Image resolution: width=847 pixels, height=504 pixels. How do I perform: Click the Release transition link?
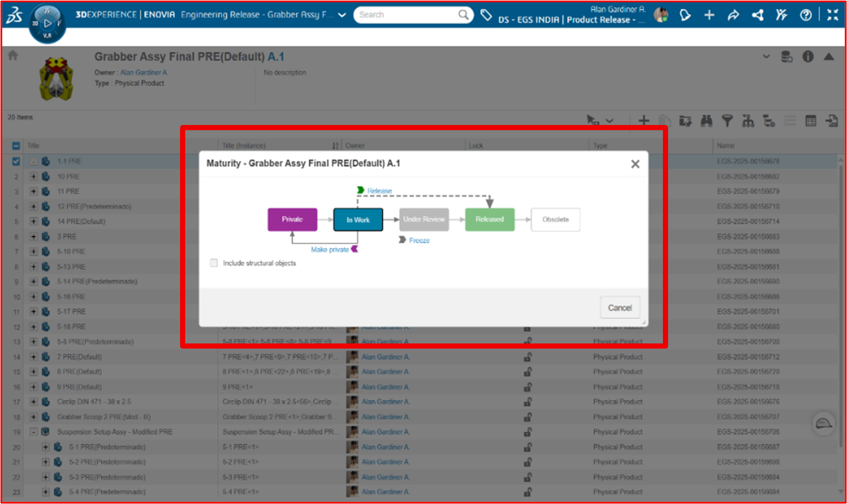[x=380, y=191]
